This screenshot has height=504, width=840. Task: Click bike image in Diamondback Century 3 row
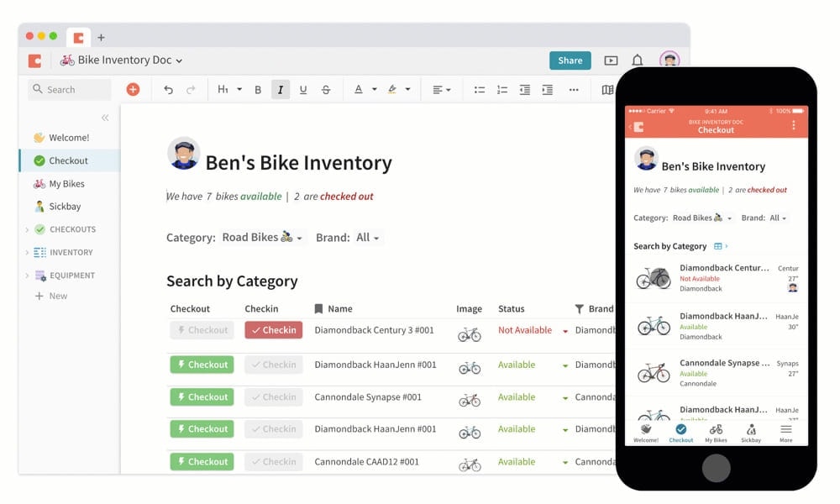click(x=470, y=334)
